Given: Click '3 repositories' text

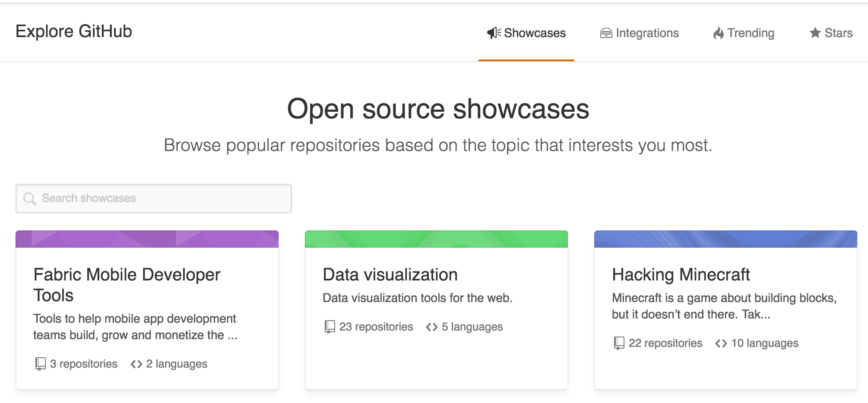Looking at the screenshot, I should 84,364.
